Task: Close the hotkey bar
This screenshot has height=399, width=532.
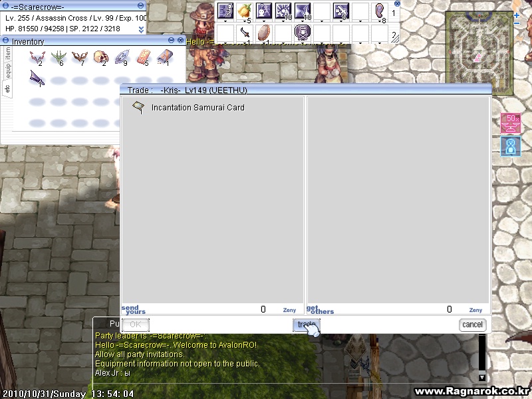Action: pyautogui.click(x=397, y=3)
